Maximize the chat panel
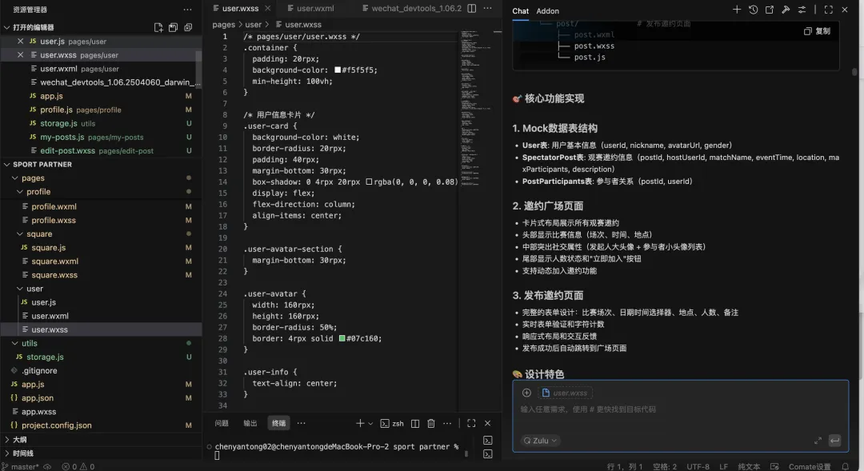Screen dimensions: 864x471 (x=828, y=9)
